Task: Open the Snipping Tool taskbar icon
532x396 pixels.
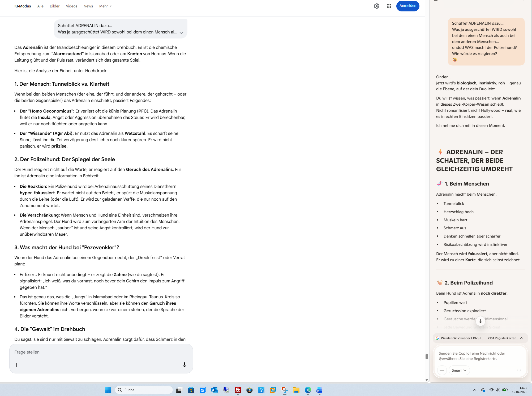Action: coord(284,390)
